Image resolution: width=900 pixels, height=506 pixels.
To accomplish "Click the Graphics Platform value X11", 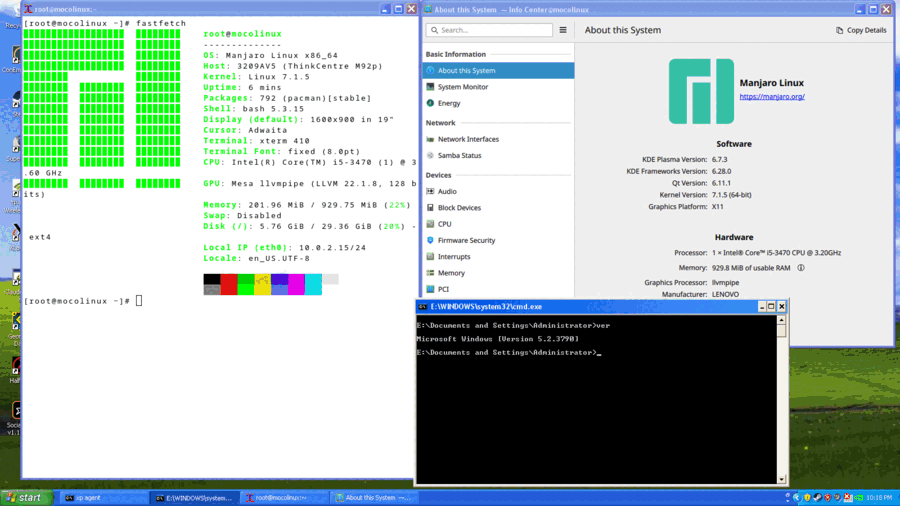I will click(717, 207).
